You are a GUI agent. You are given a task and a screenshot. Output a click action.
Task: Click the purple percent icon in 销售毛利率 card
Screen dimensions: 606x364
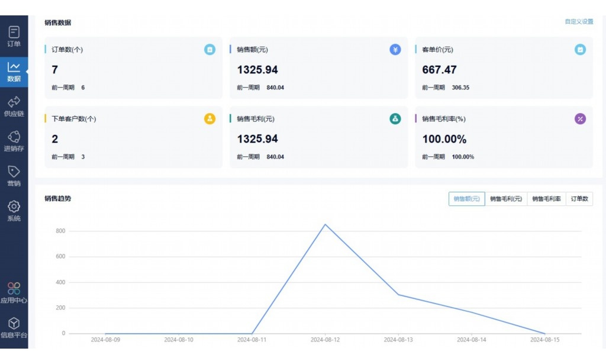pos(581,119)
